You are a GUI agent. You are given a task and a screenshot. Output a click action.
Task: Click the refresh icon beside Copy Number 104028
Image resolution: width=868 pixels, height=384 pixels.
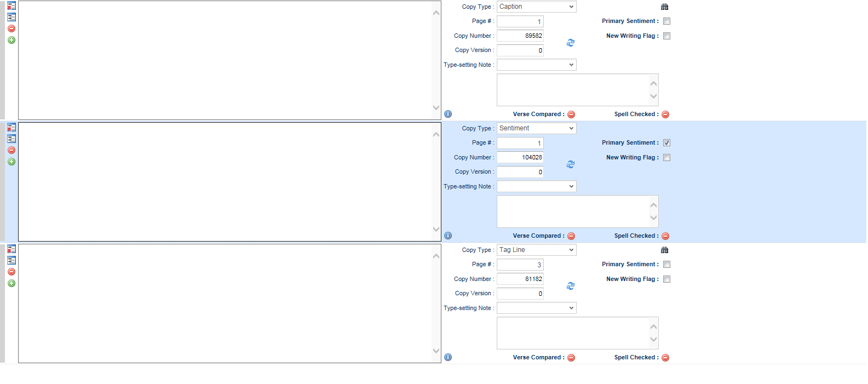571,164
